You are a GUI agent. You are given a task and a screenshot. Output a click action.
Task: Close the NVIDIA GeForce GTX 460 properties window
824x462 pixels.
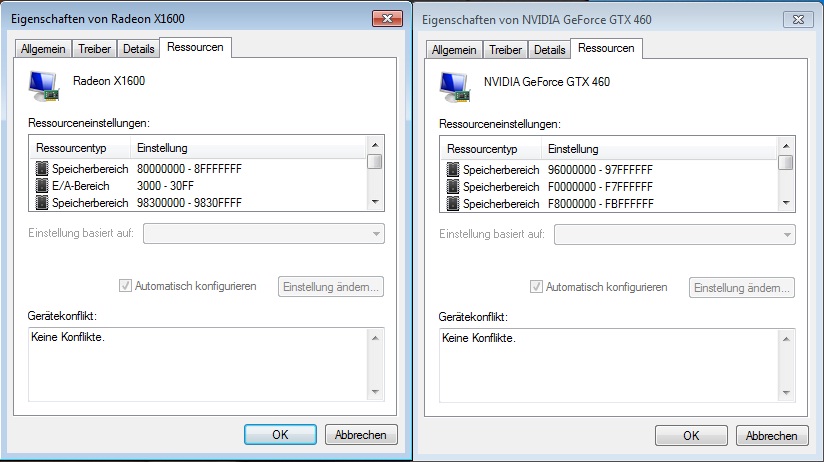point(798,19)
